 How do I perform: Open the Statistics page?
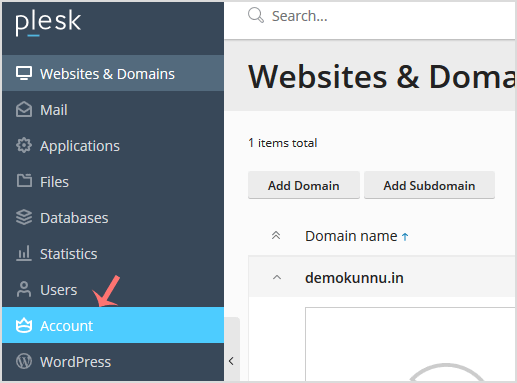pyautogui.click(x=113, y=254)
